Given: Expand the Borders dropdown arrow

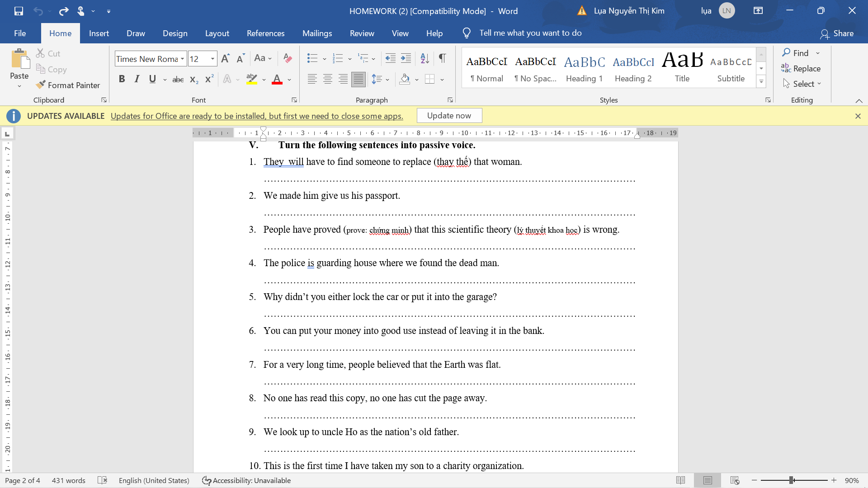Looking at the screenshot, I should 442,80.
